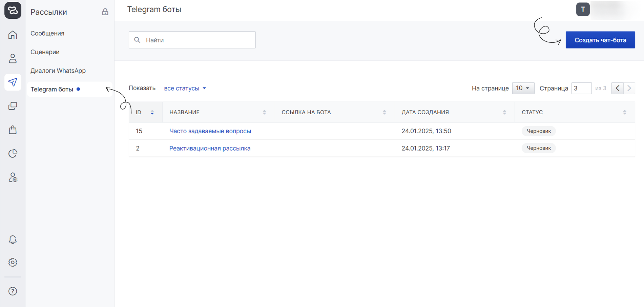Click the lock icon beside Рассылки
This screenshot has height=307, width=644.
coord(105,12)
